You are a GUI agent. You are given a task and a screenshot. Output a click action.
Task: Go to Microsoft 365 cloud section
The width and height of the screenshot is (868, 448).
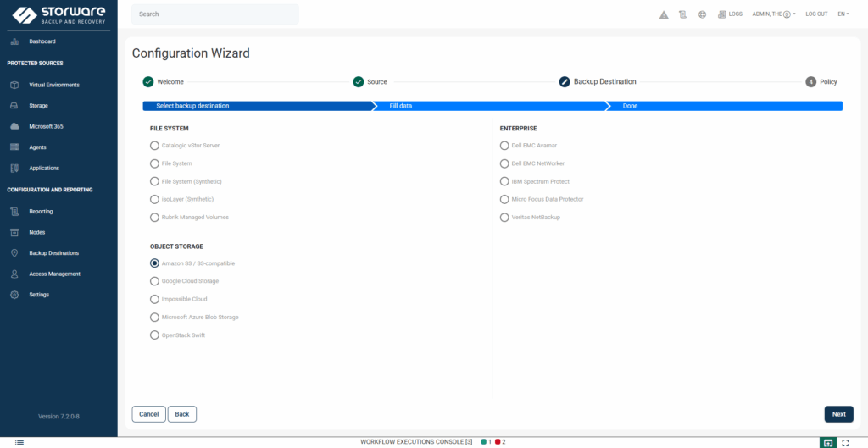(46, 126)
